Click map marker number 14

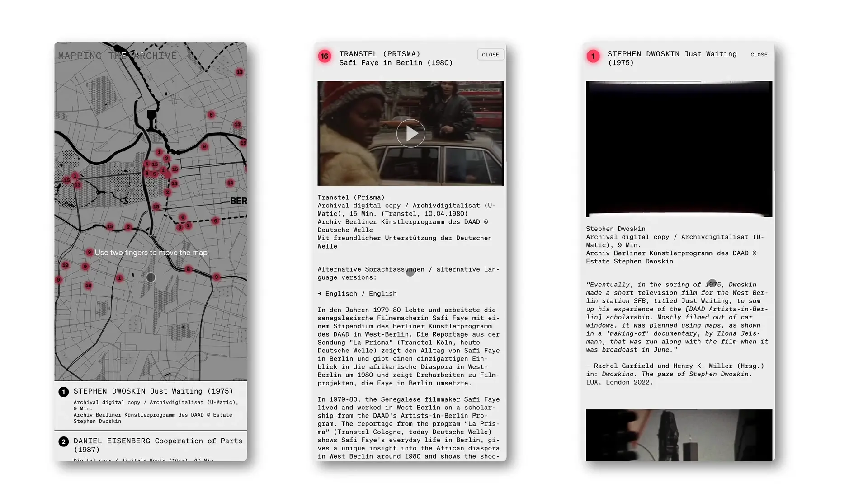tap(230, 183)
